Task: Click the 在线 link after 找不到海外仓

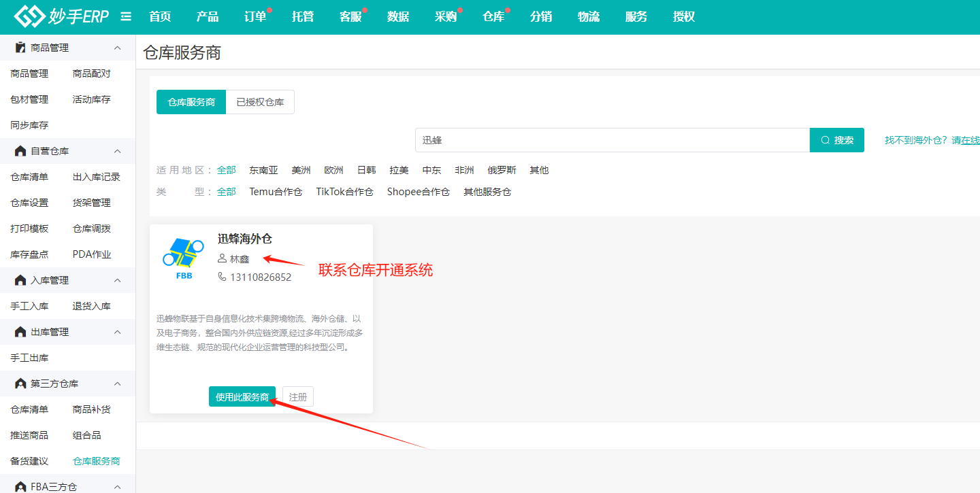Action: click(x=970, y=140)
